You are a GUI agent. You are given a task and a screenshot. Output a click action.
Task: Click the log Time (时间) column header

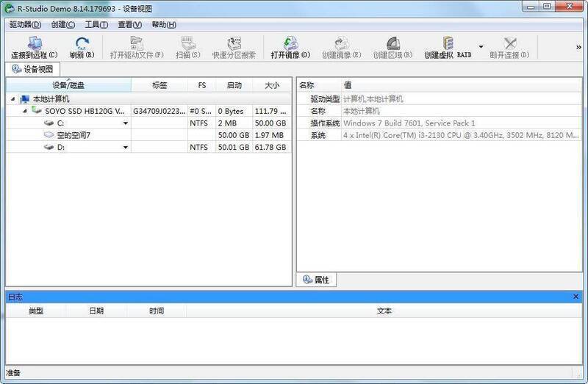pyautogui.click(x=157, y=311)
